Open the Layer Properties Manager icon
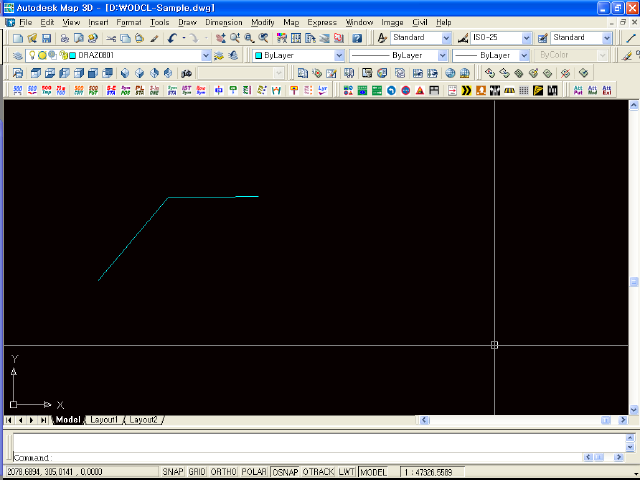Viewport: 640px width, 480px height. [x=17, y=56]
